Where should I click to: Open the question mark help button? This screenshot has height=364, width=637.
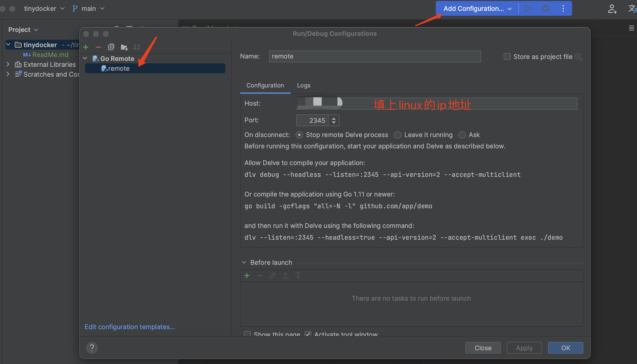92,348
